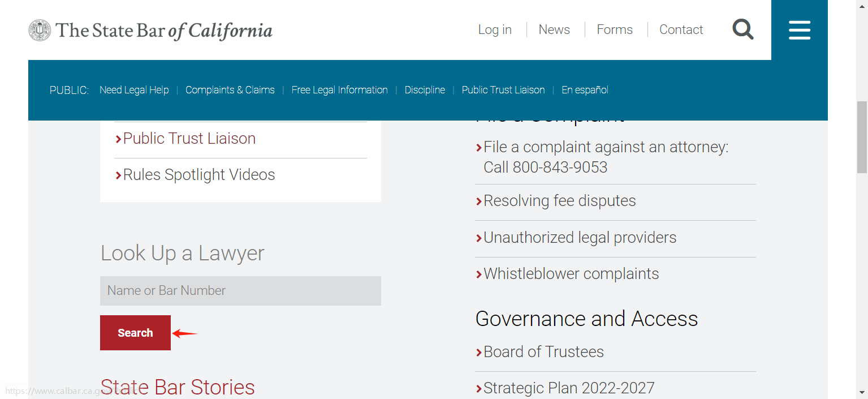Open the site search magnifier icon
Screen dimensions: 868x399
pos(743,29)
